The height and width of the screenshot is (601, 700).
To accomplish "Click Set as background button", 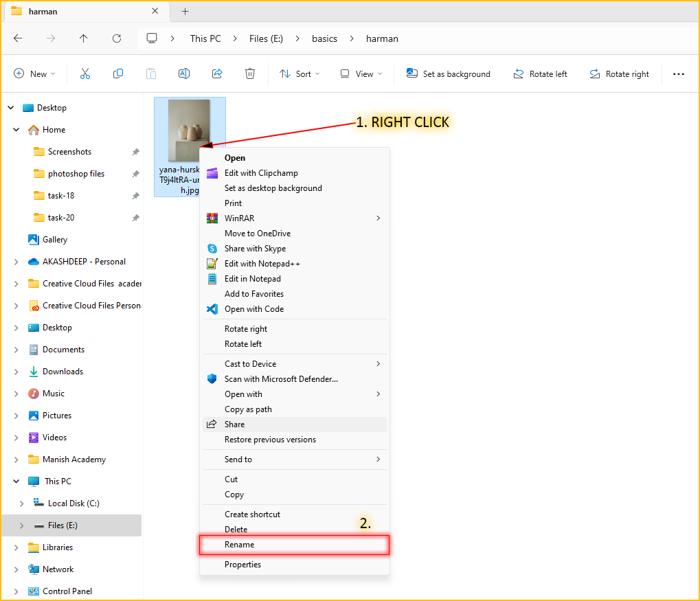I will click(449, 74).
